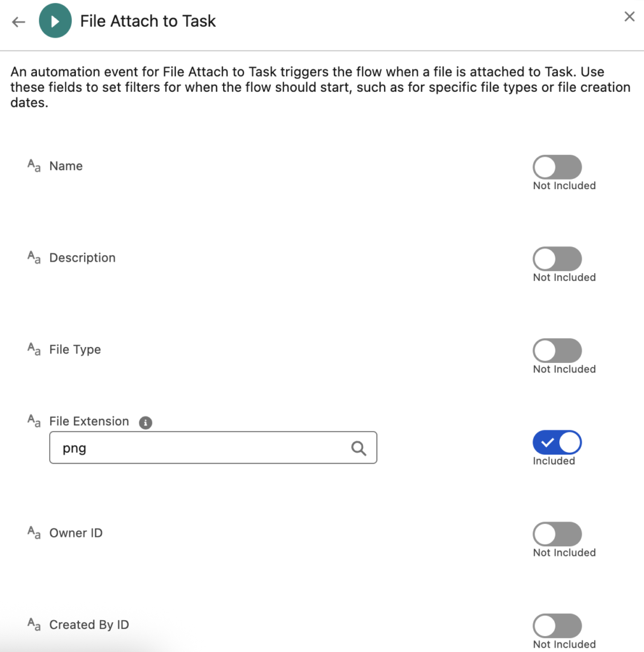
Task: Click the File Extension field label
Action: tap(89, 422)
